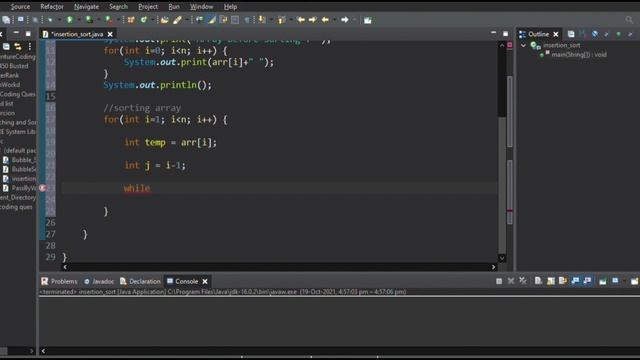Open Package Explorer view menu (three dots)
This screenshot has height=360, width=640.
click(30, 47)
